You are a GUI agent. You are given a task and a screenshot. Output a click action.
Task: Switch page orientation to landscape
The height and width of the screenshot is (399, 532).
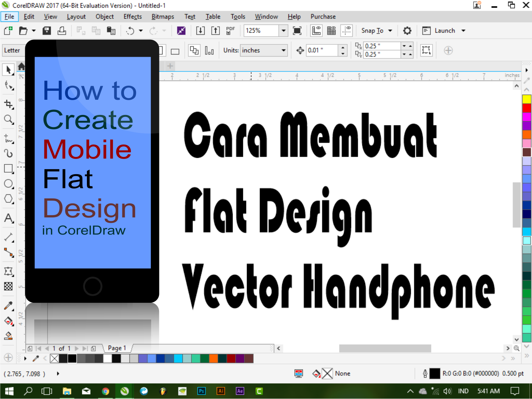click(175, 50)
